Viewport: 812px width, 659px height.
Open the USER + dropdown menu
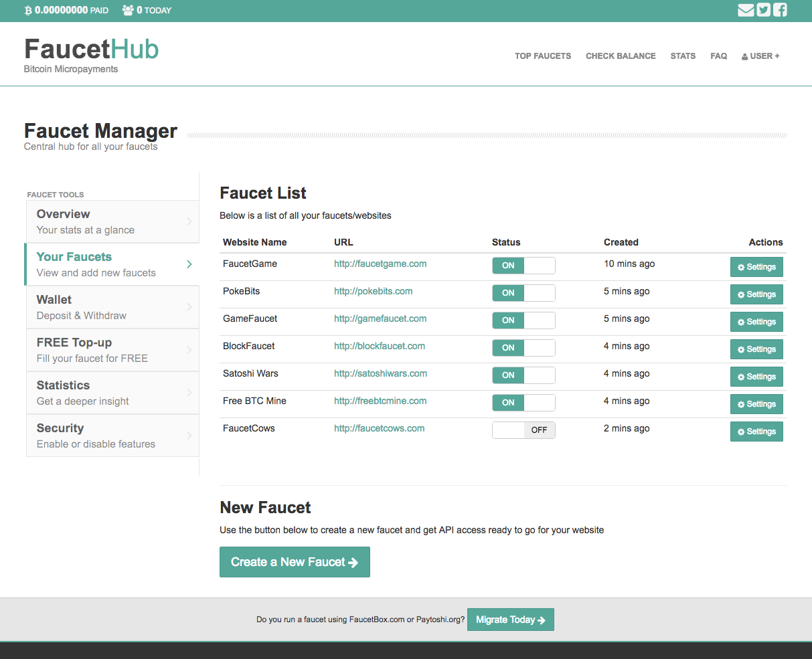(760, 56)
